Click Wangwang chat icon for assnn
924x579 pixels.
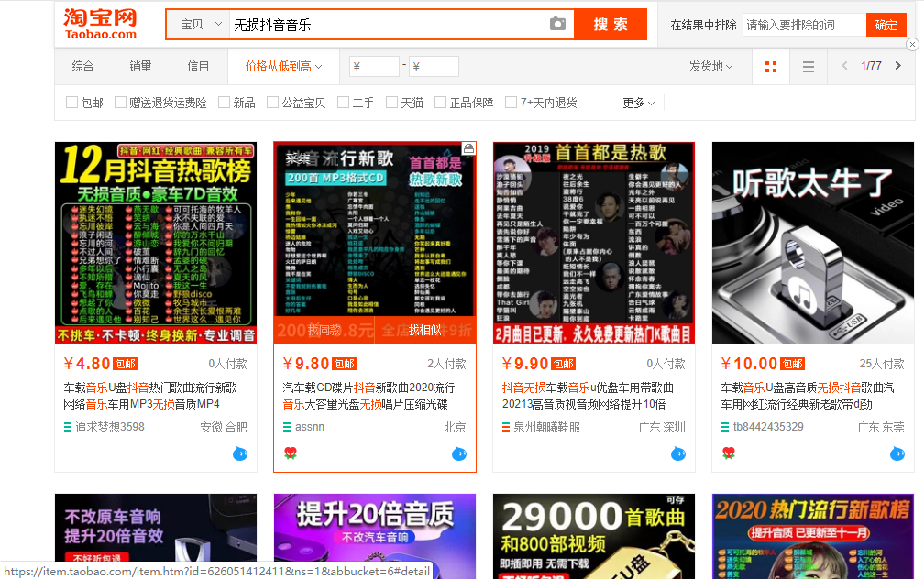459,453
